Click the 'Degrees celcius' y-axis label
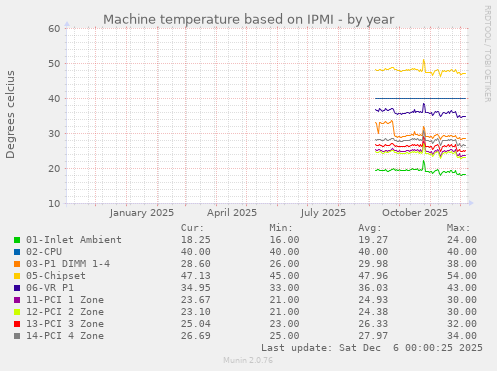Viewport: 497px width, 371px height. (x=10, y=115)
